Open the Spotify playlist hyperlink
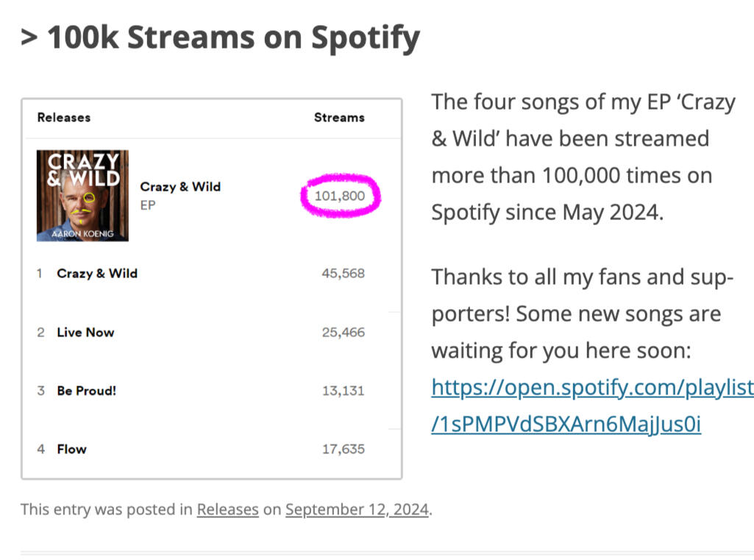754x560 pixels. [x=592, y=387]
